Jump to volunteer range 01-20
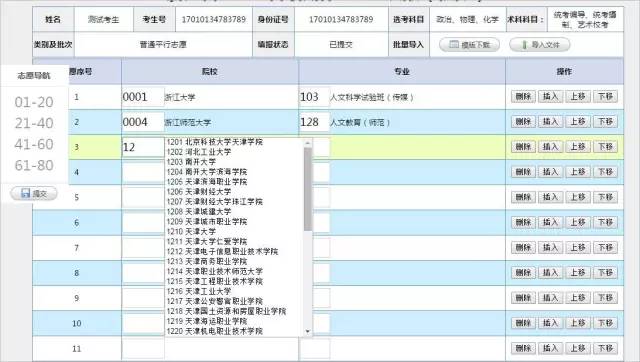Screen dimensions: 640x362 [x=34, y=102]
